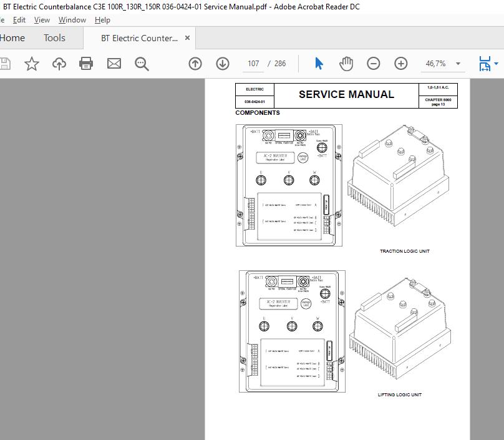Viewport: 504px width, 440px height.
Task: Activate the Selection arrow tool
Action: click(319, 64)
